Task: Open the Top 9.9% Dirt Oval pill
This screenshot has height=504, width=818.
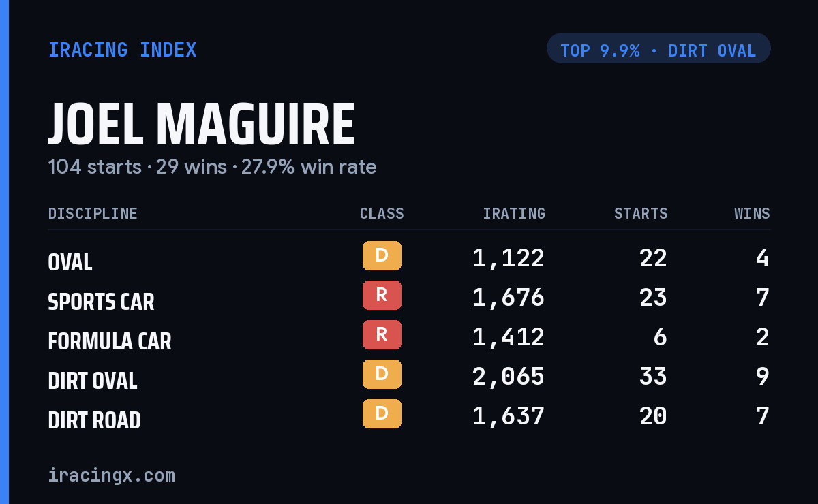Action: (x=658, y=48)
